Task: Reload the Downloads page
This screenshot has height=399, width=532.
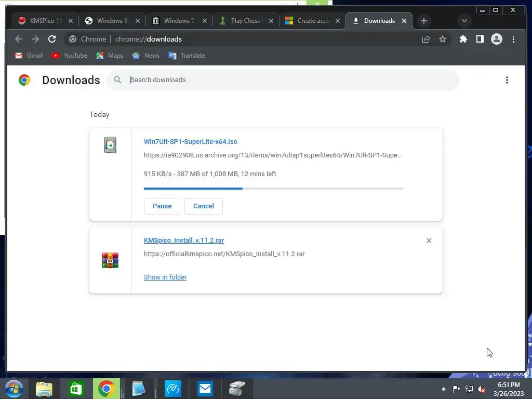Action: [x=52, y=39]
